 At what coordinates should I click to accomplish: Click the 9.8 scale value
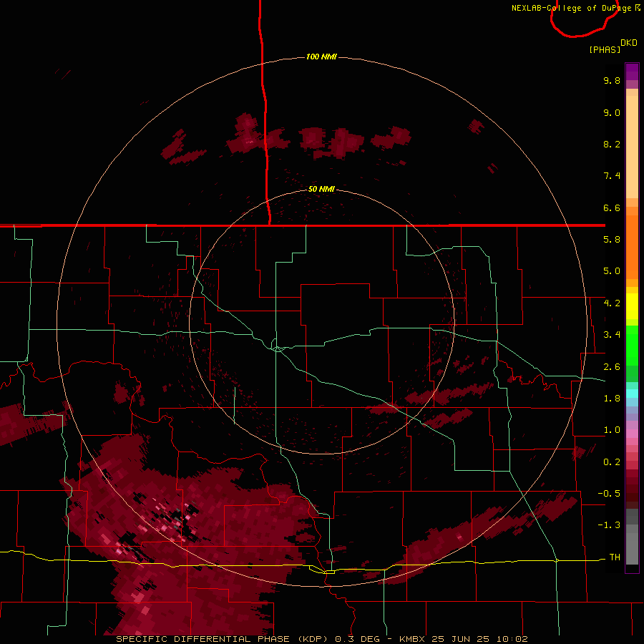click(x=612, y=80)
